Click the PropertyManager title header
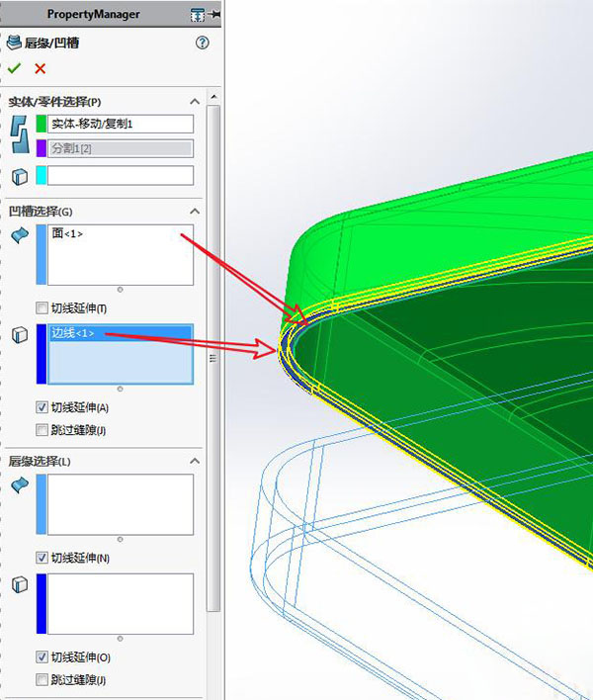 [x=94, y=14]
